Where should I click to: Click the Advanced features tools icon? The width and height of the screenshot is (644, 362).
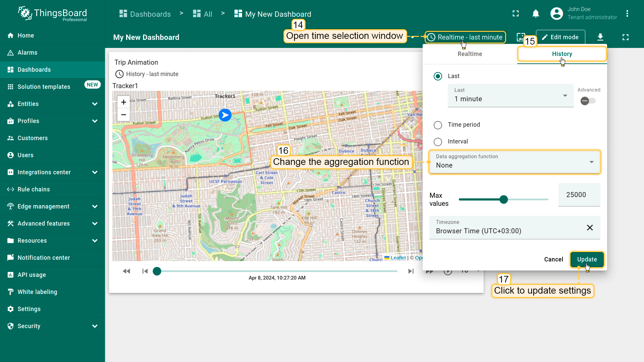tap(10, 224)
